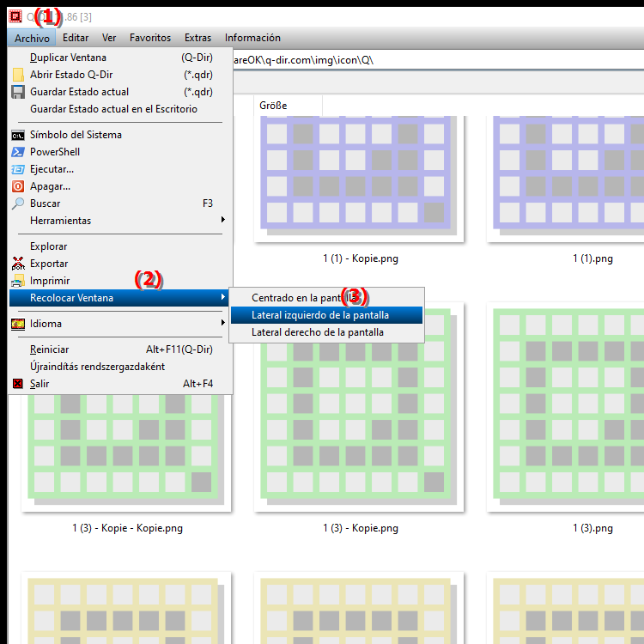Click the command prompt icon for Símbolo del Sistema

(x=18, y=135)
